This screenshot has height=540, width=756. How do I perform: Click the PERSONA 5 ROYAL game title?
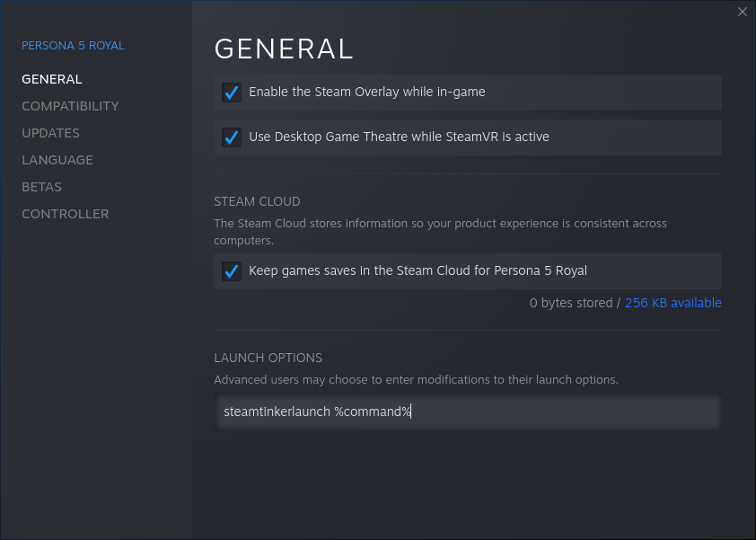click(73, 45)
